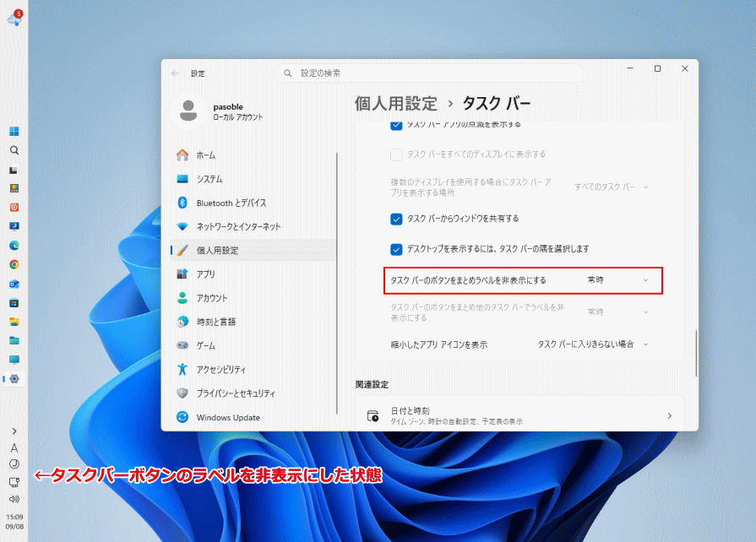Image resolution: width=756 pixels, height=542 pixels.
Task: Open Microsoft Store from the taskbar
Action: [x=14, y=303]
